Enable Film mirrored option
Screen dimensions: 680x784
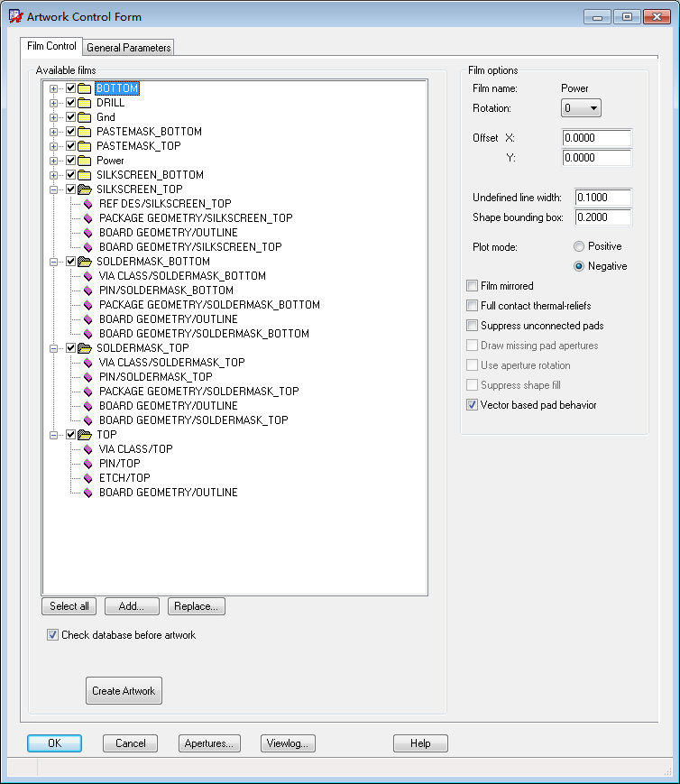[x=472, y=286]
